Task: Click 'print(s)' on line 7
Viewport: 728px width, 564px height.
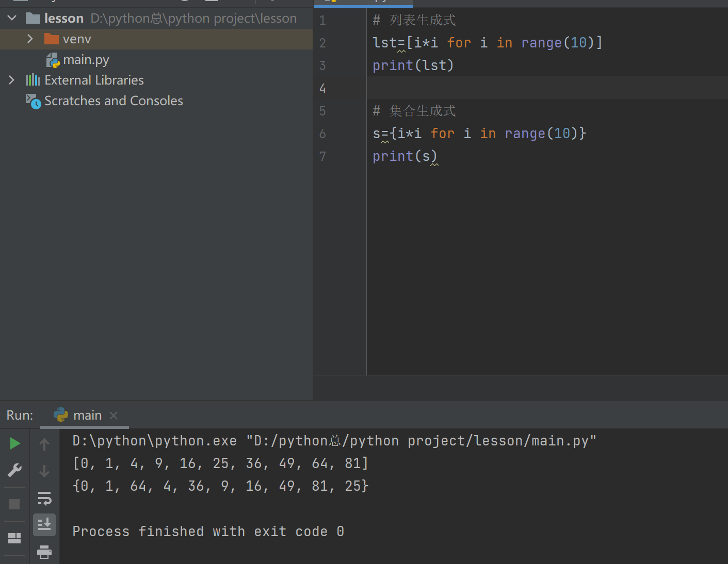Action: (405, 156)
